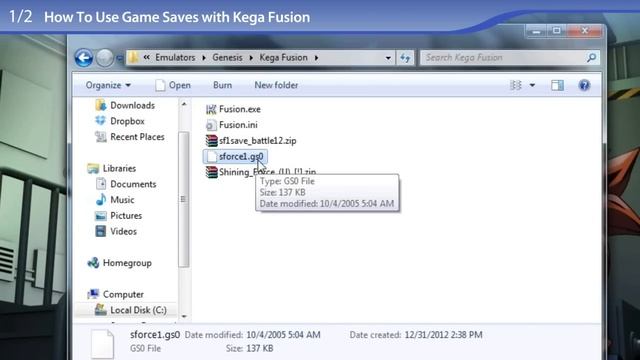Select the Fusion.exe file
The width and height of the screenshot is (640, 360).
[240, 109]
